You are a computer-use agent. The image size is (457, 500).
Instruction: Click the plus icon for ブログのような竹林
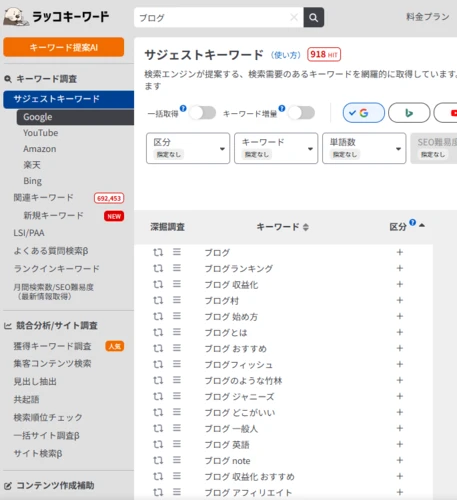(400, 380)
